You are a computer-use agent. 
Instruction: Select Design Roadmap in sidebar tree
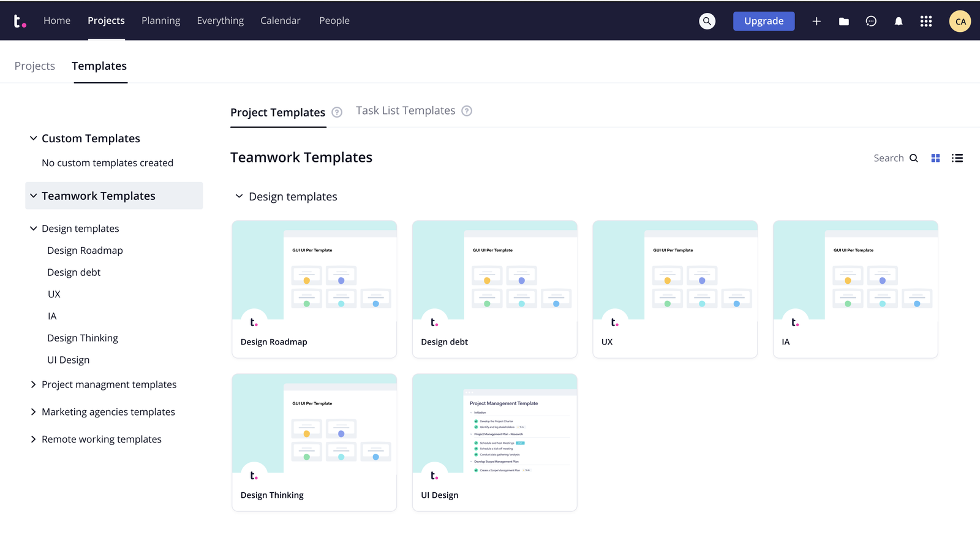point(85,251)
